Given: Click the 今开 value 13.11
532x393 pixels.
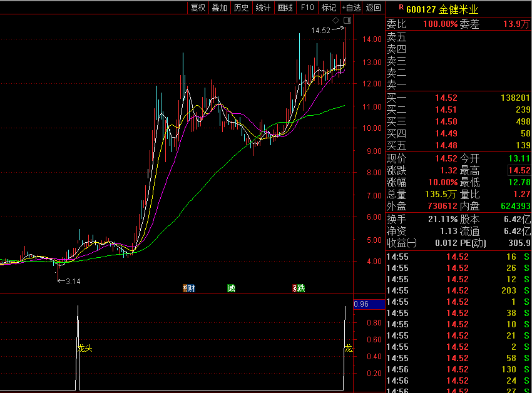Looking at the screenshot, I should 519,158.
